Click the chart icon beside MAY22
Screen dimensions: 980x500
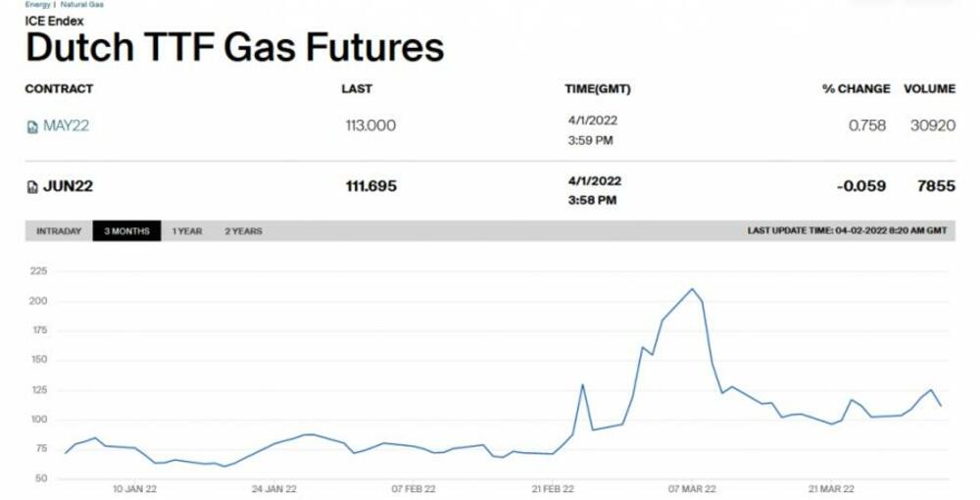(32, 126)
